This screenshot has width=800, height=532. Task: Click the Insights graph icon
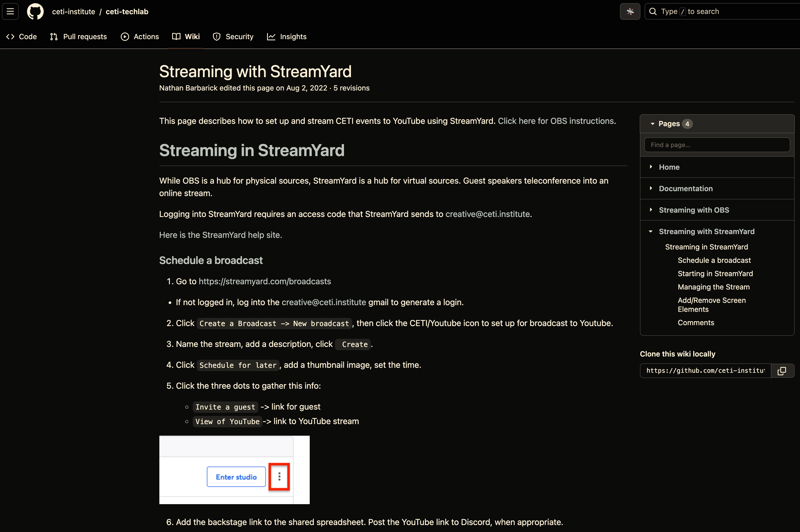click(x=271, y=37)
